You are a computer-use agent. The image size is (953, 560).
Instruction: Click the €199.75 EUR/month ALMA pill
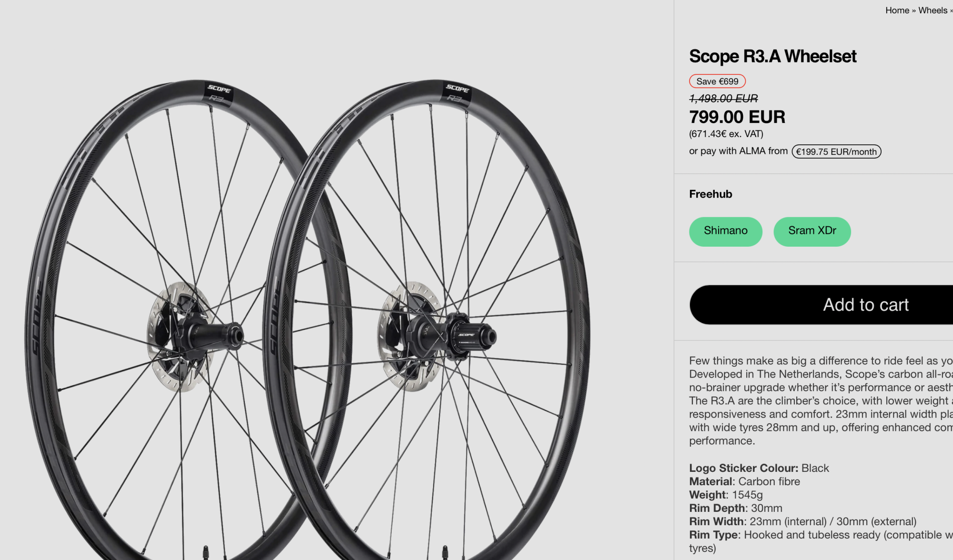point(836,152)
